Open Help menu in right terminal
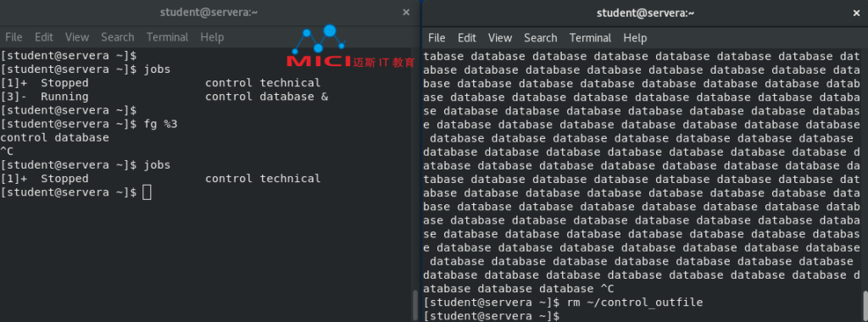The width and height of the screenshot is (868, 322). [635, 37]
